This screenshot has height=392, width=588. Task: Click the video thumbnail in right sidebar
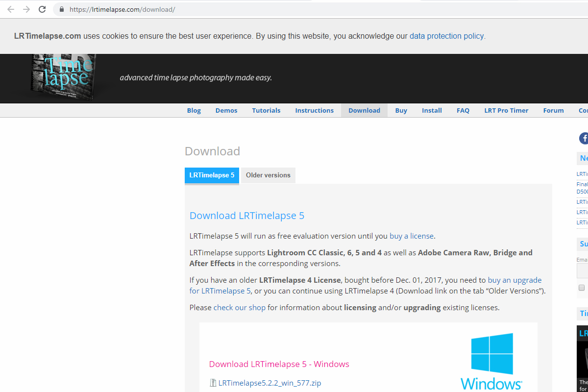coord(582,358)
